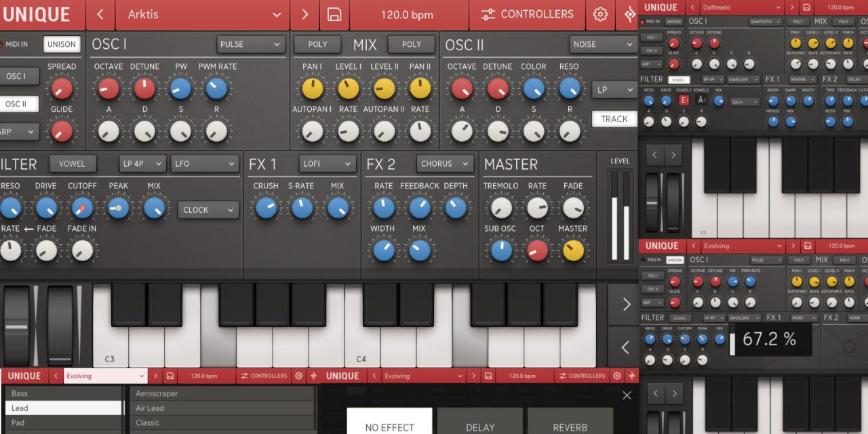Enable TRACK for OSC II

coord(614,119)
